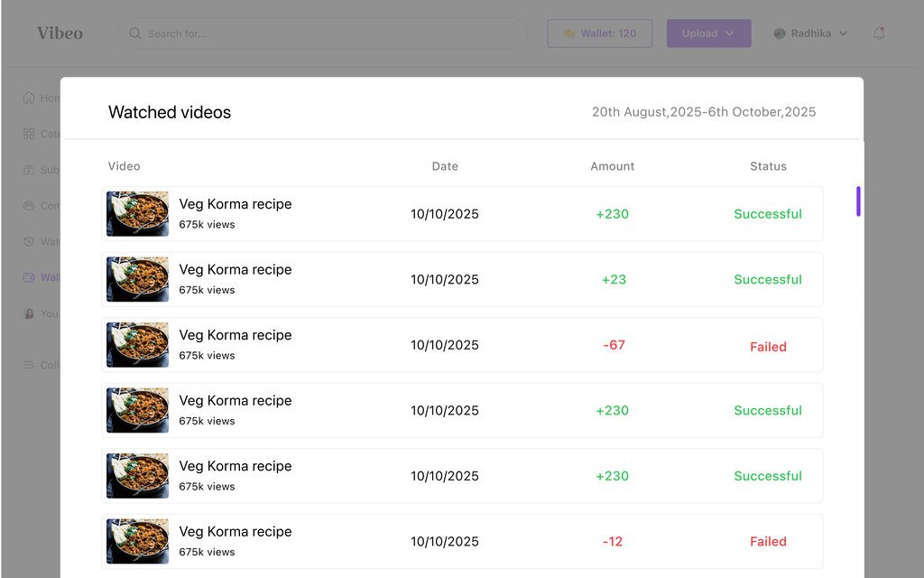Click 'Veg Korma recipe' title in +23 row
924x578 pixels.
click(236, 269)
